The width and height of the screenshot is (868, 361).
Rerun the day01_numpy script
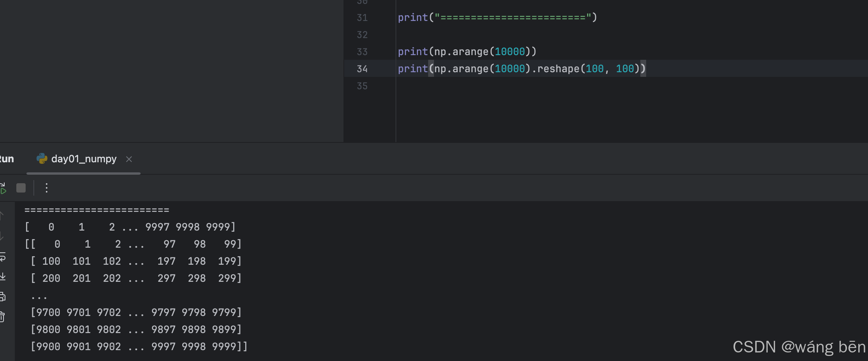[3, 188]
